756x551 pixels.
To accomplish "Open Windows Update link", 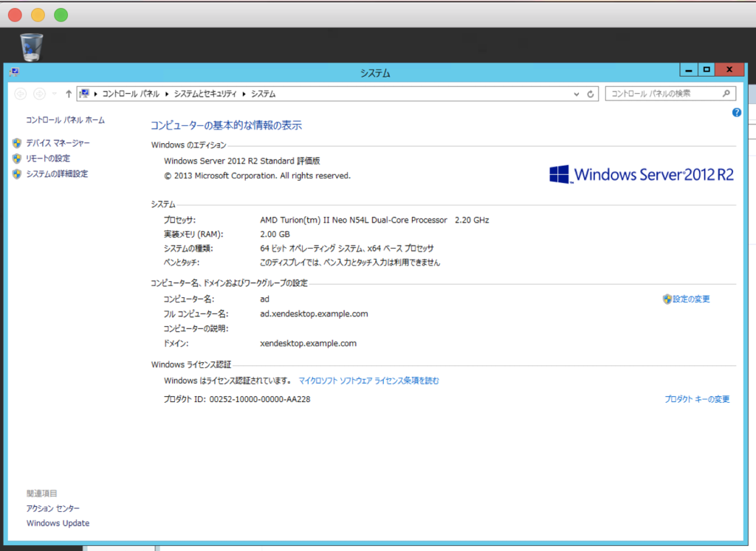I will tap(58, 524).
